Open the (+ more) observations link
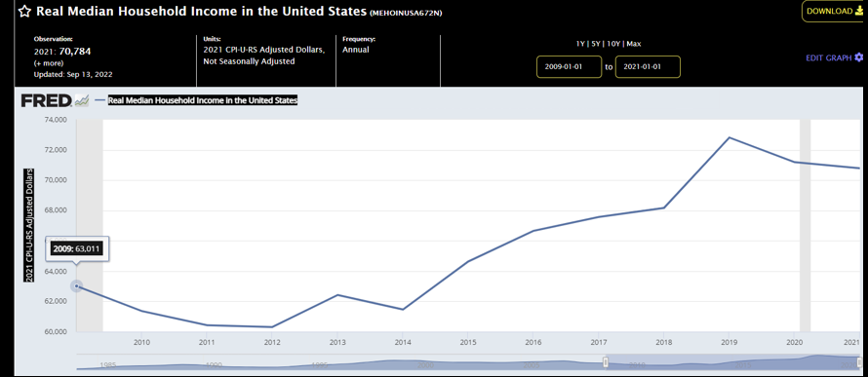This screenshot has width=868, height=377. click(x=49, y=63)
